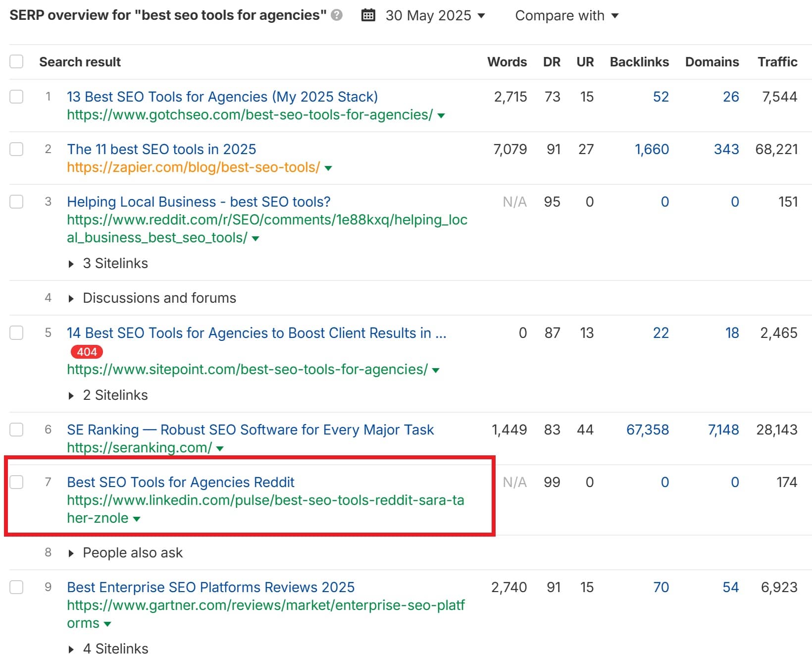Viewport: 812px width, 657px height.
Task: Open domains count 343 for zapier
Action: point(726,149)
